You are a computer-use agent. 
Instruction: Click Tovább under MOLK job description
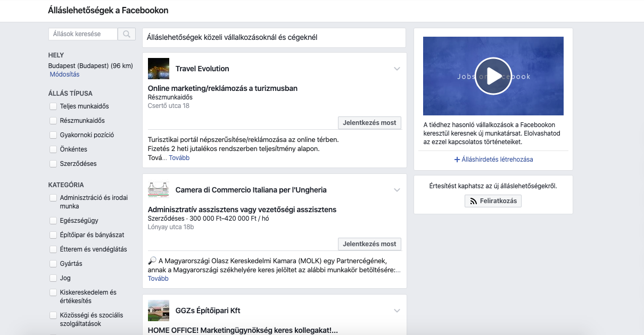tap(158, 279)
